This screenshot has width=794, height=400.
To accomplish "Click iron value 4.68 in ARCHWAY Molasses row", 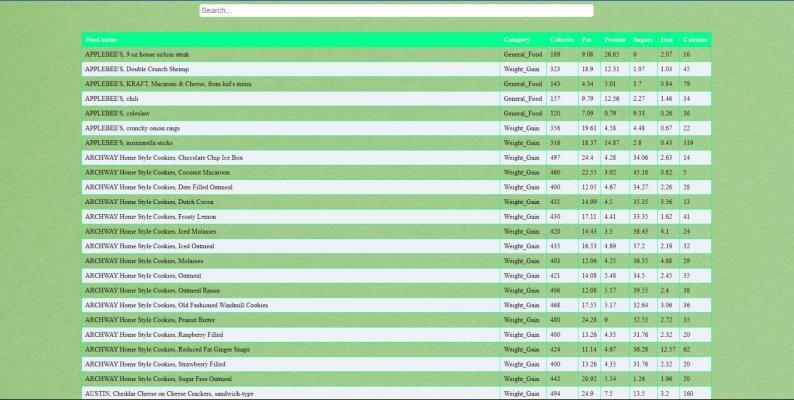I will click(x=666, y=261).
